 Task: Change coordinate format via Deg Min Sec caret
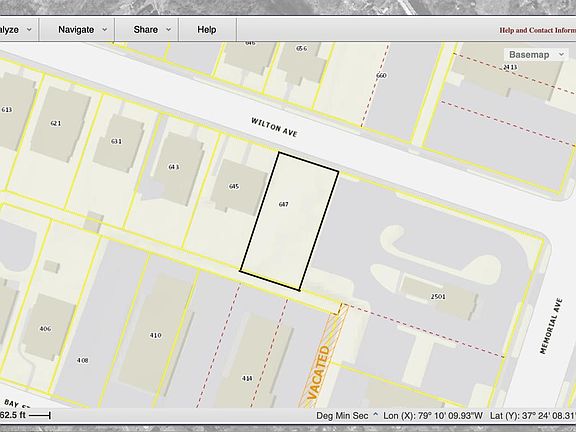click(x=375, y=415)
